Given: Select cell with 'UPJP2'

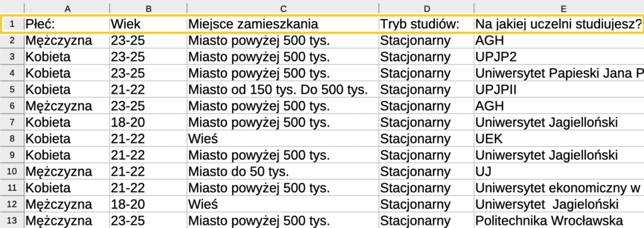Looking at the screenshot, I should click(558, 57).
